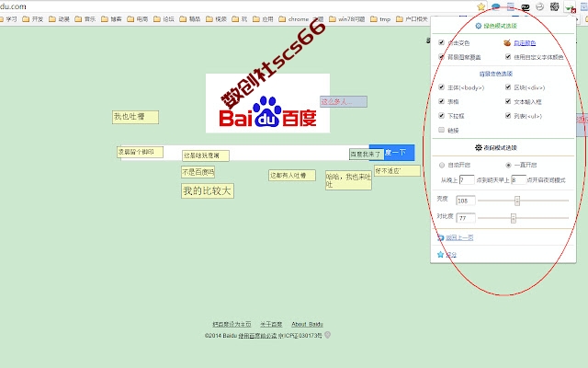This screenshot has height=368, width=588.
Task: Toggle the 文本输入框 checkbox
Action: tap(508, 101)
